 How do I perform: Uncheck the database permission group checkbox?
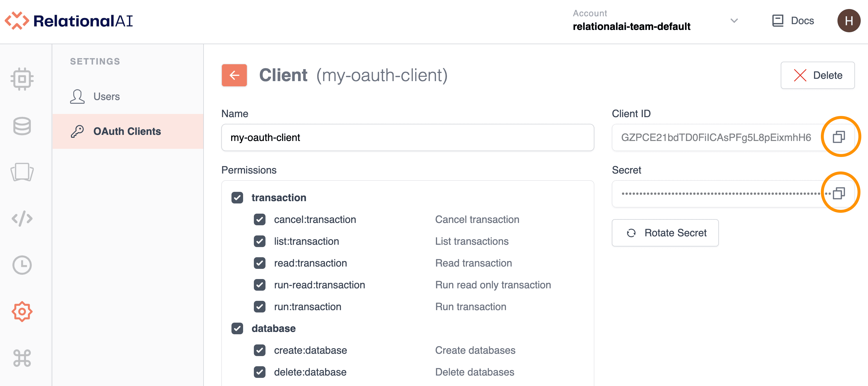[237, 328]
